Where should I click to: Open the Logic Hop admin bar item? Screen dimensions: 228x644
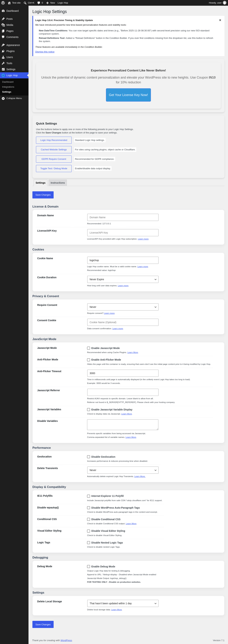pos(63,3)
